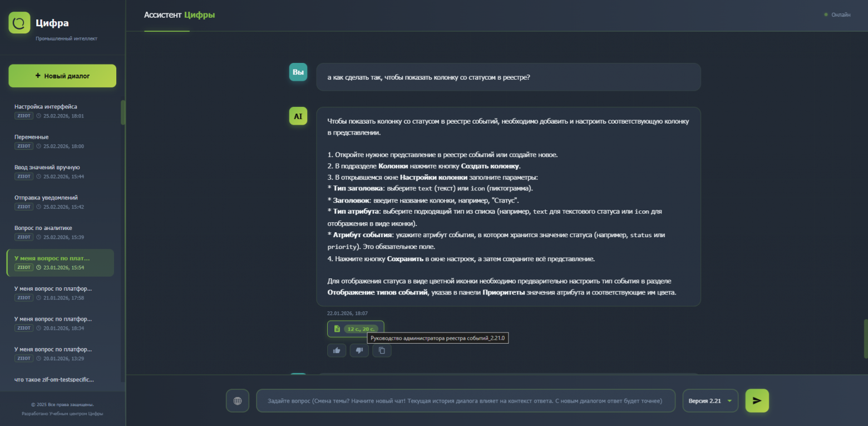
Task: Focus the Задайте вопрос input field
Action: pyautogui.click(x=466, y=400)
